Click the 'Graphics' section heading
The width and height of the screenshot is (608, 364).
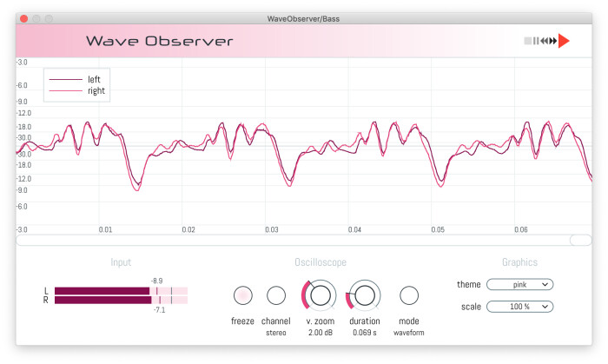(x=519, y=262)
